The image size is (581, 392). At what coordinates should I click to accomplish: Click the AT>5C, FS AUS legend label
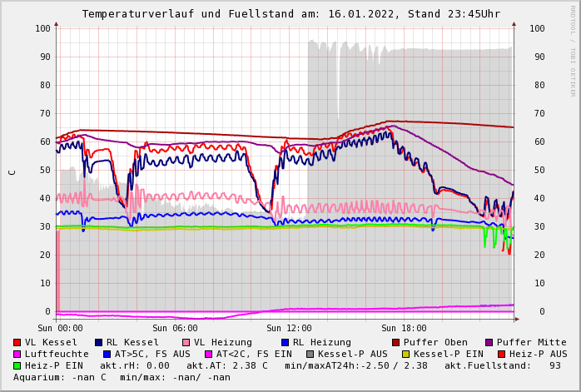coord(152,355)
